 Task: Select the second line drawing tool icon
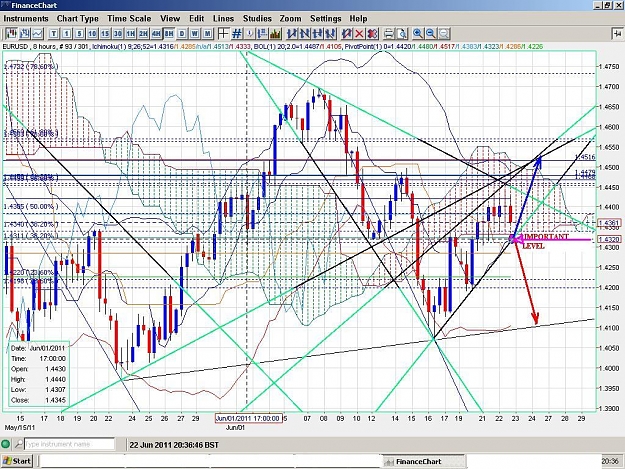(x=305, y=33)
